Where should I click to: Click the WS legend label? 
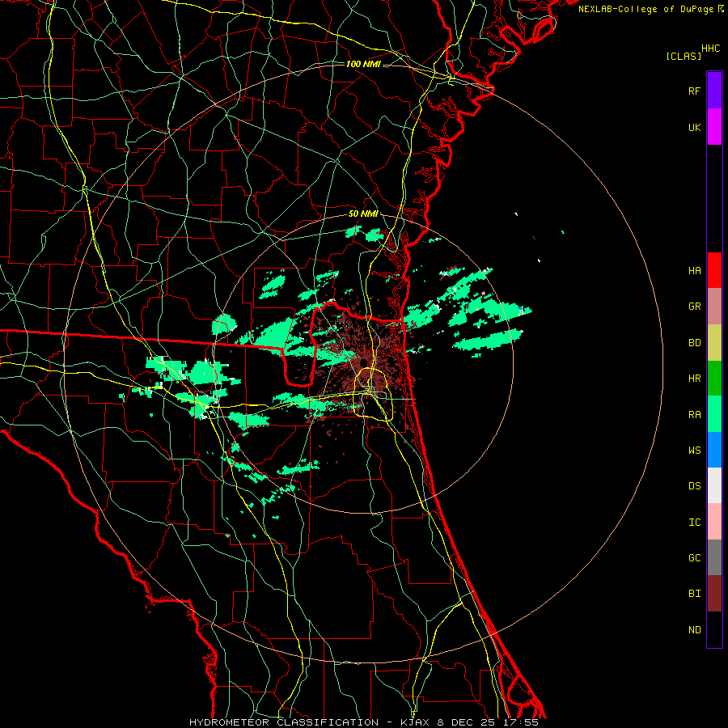694,451
